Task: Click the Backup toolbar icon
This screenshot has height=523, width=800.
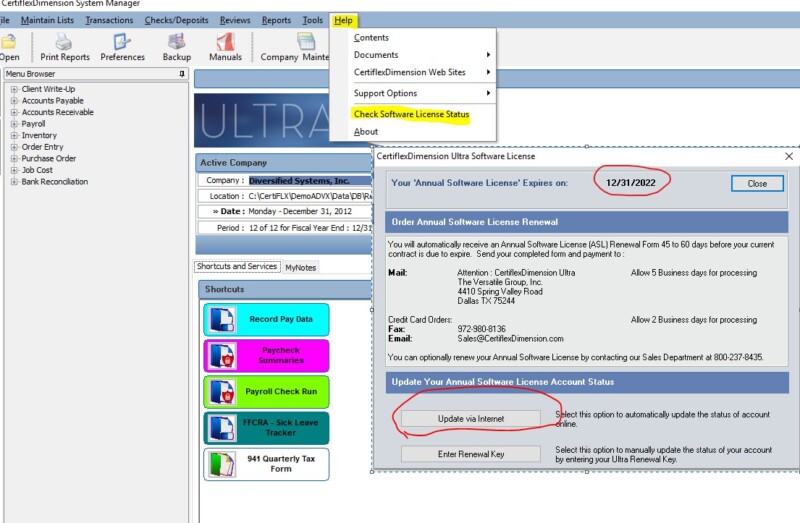Action: (x=177, y=41)
